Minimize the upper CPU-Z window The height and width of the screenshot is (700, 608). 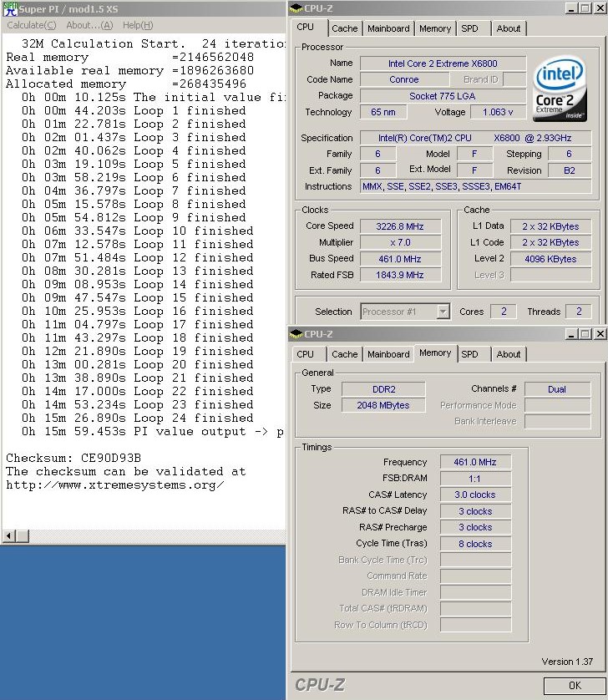pos(570,8)
